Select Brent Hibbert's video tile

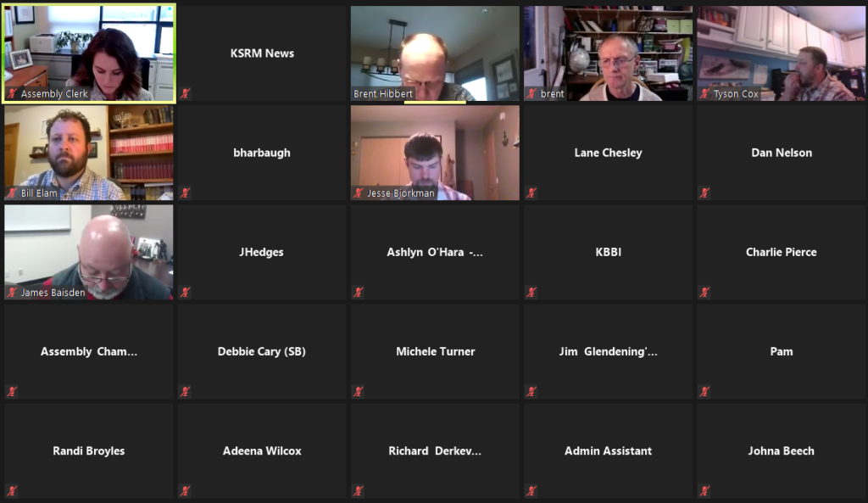[x=435, y=53]
